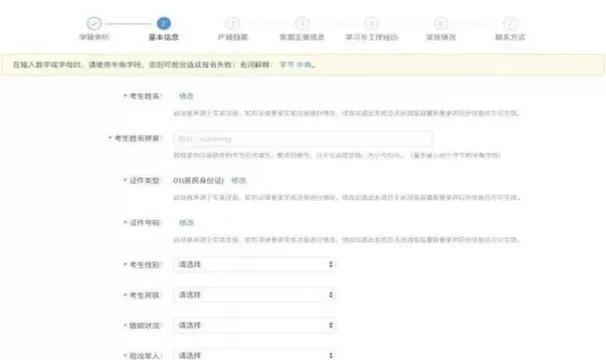Open the 考生民族 dropdown
Screen dimensions: 606x360
coord(255,295)
